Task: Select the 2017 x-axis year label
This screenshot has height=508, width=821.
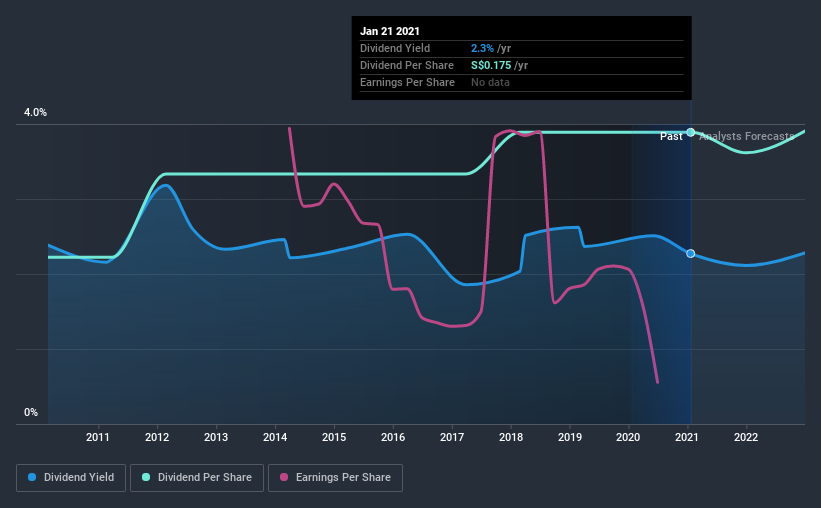Action: pos(452,437)
